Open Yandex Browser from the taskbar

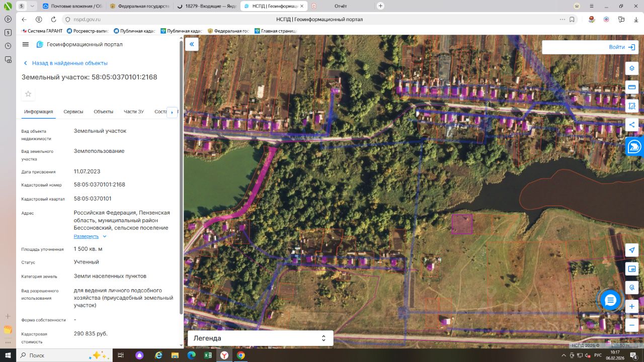224,355
